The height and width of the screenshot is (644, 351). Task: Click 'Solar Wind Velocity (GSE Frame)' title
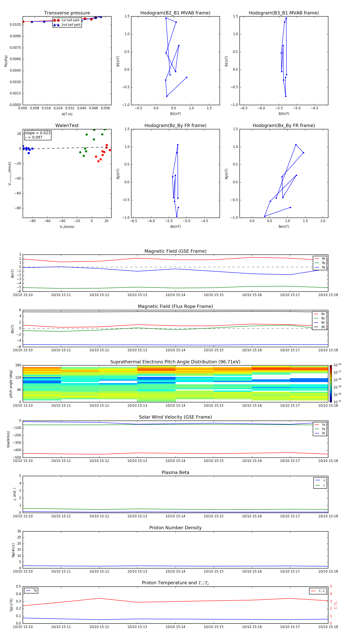tap(175, 417)
